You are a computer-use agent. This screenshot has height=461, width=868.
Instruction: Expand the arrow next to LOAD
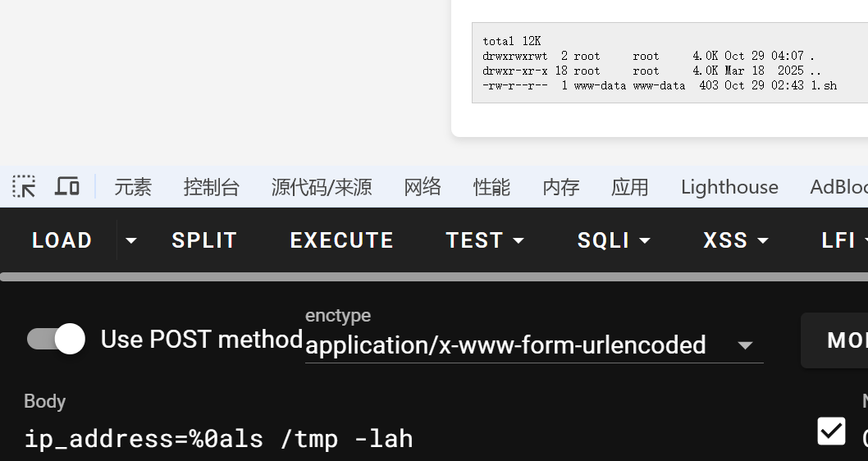(130, 240)
